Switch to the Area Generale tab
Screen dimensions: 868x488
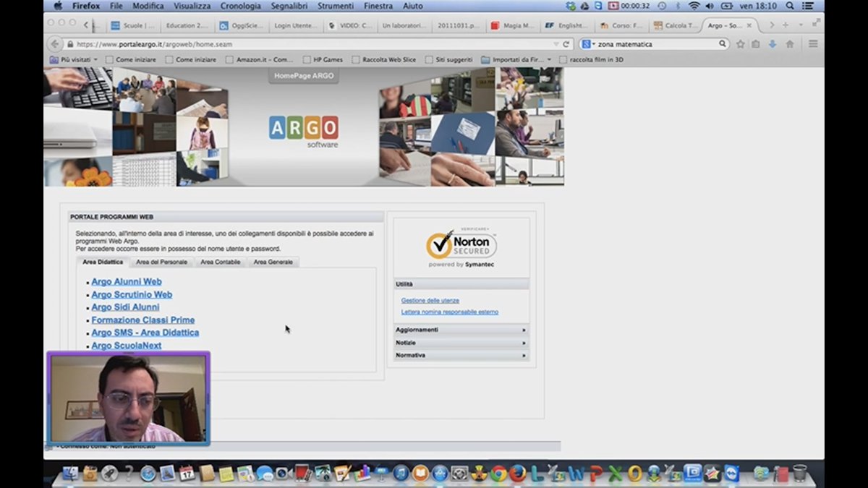(273, 262)
